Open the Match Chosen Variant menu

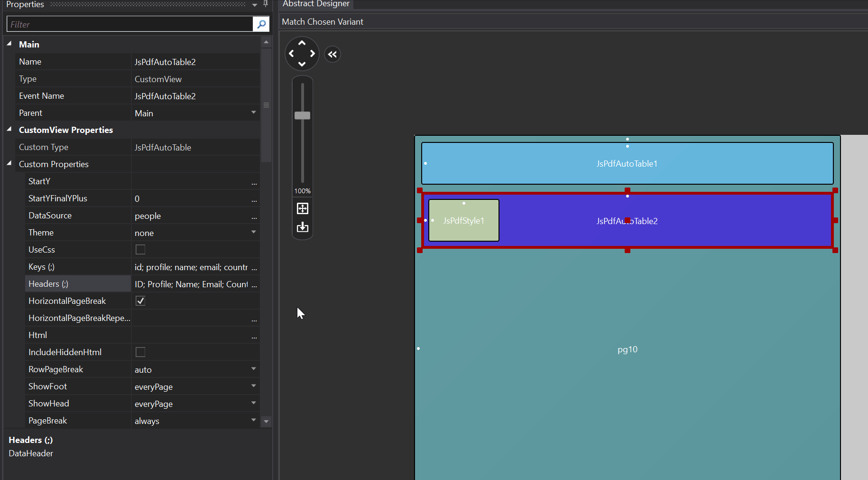[323, 22]
